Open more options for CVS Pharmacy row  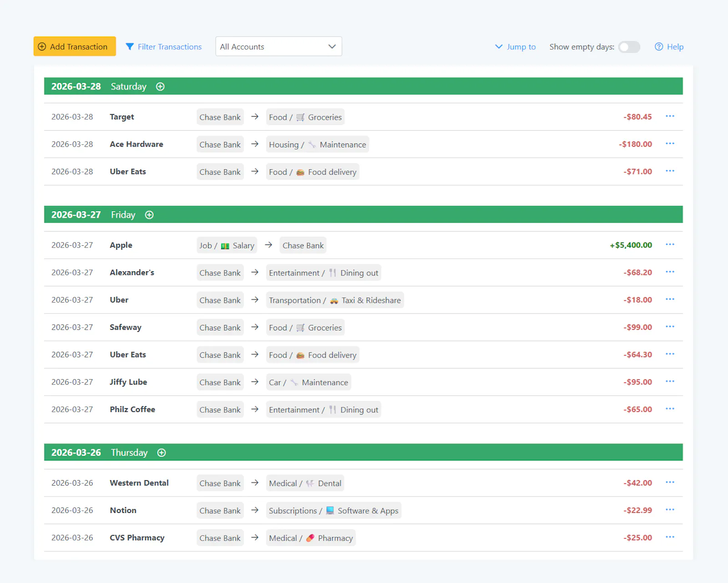pyautogui.click(x=670, y=537)
